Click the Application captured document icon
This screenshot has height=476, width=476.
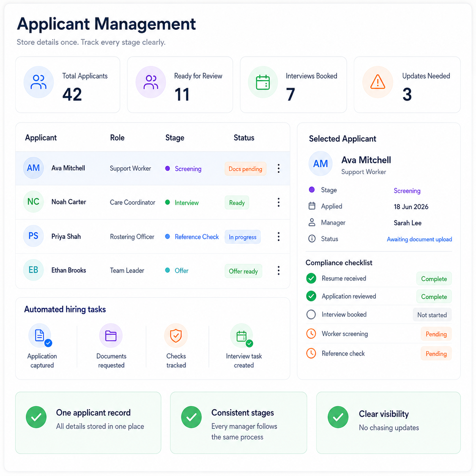[40, 335]
